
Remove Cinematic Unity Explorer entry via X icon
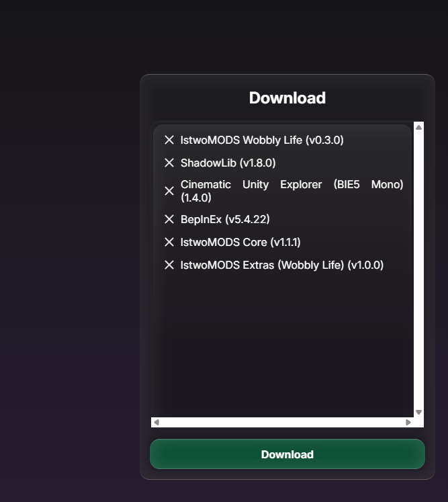tap(169, 191)
